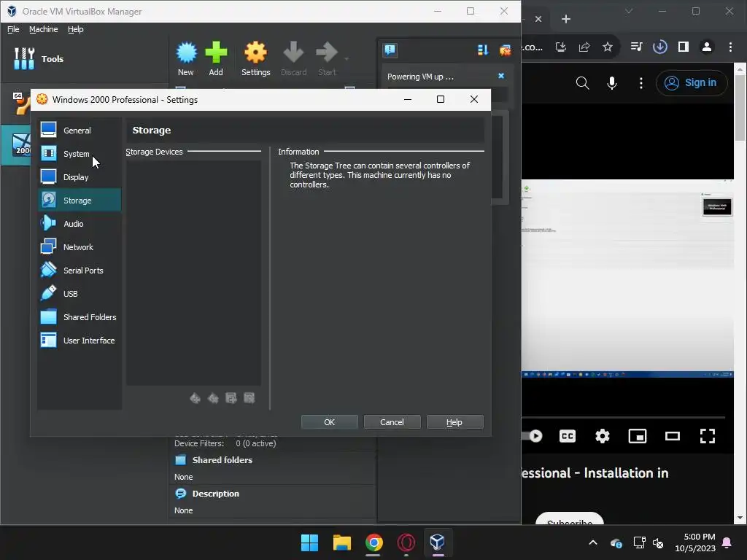Click Sign in on YouTube
Image resolution: width=747 pixels, height=560 pixels.
pos(692,83)
